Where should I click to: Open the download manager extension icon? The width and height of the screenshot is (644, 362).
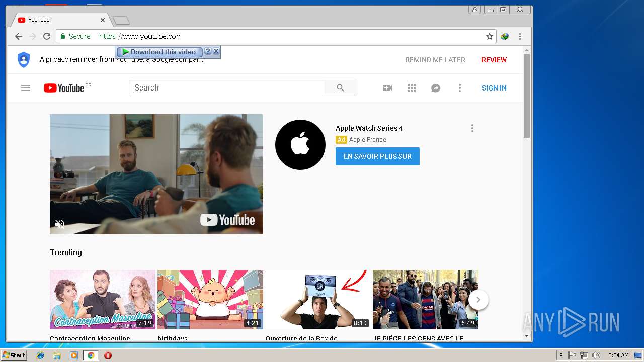pos(505,36)
